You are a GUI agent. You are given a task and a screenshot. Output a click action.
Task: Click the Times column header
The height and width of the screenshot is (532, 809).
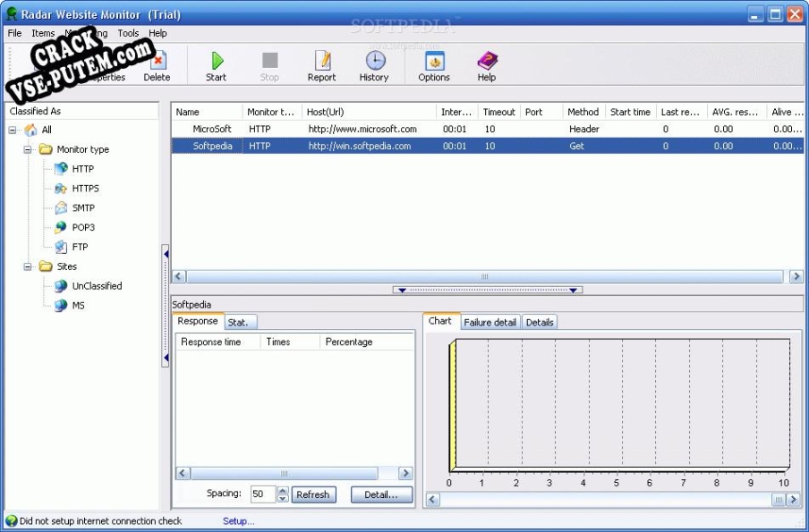click(291, 342)
